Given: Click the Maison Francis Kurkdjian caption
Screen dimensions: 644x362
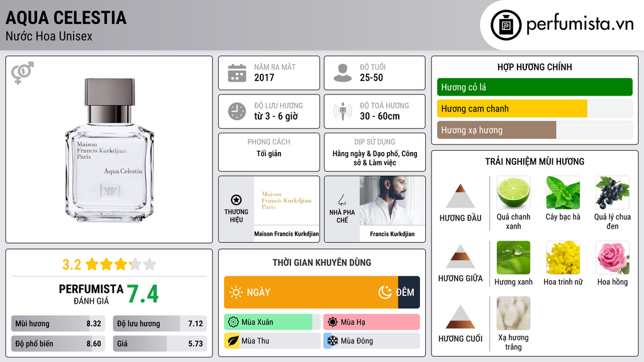Looking at the screenshot, I should 286,234.
